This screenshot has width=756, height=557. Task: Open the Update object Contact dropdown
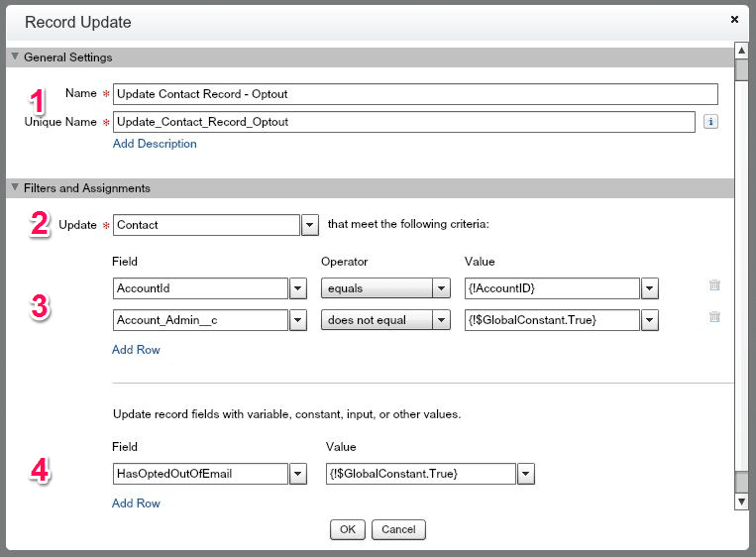[309, 225]
